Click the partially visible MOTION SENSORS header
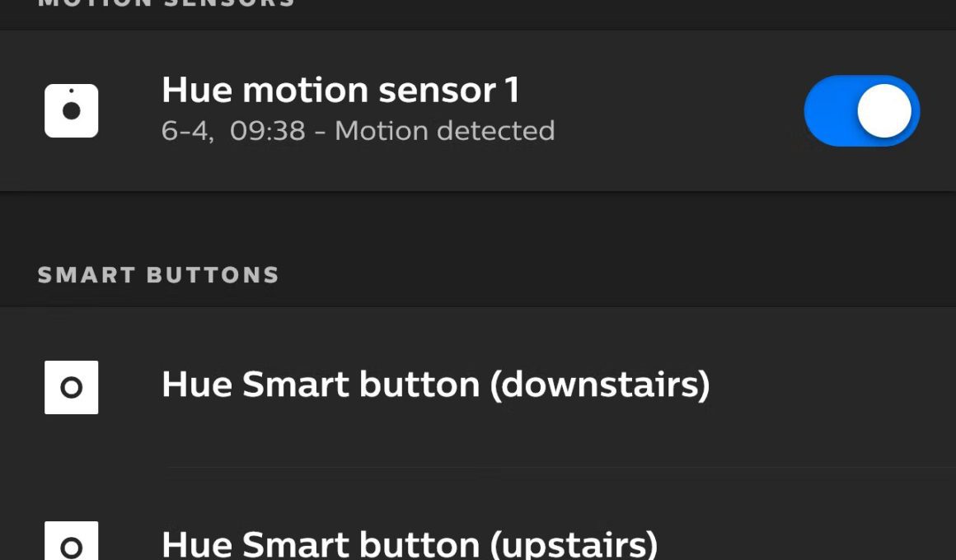 tap(166, 3)
